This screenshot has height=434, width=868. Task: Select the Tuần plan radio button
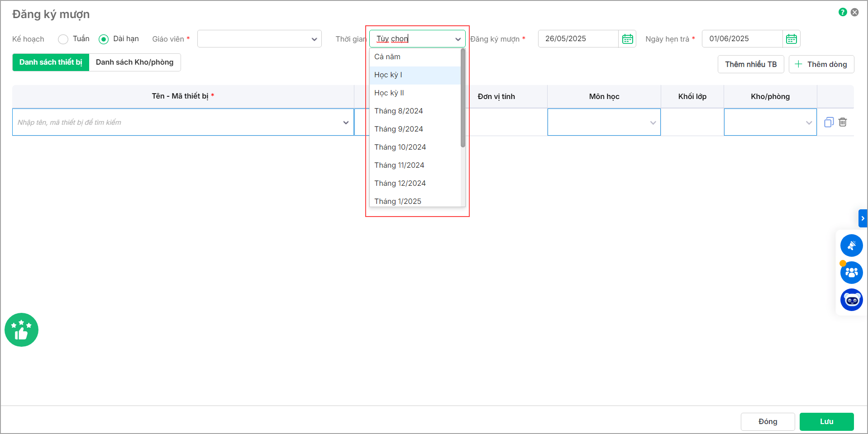63,39
